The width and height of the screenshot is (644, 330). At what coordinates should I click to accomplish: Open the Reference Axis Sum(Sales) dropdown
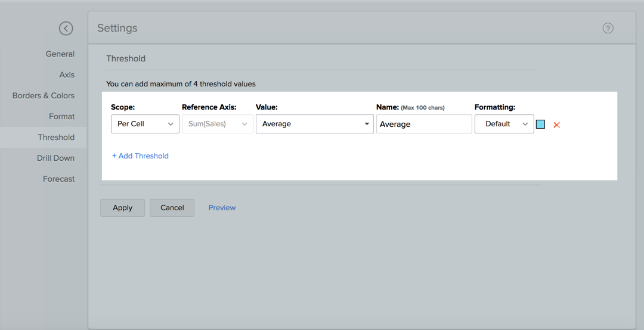[217, 124]
